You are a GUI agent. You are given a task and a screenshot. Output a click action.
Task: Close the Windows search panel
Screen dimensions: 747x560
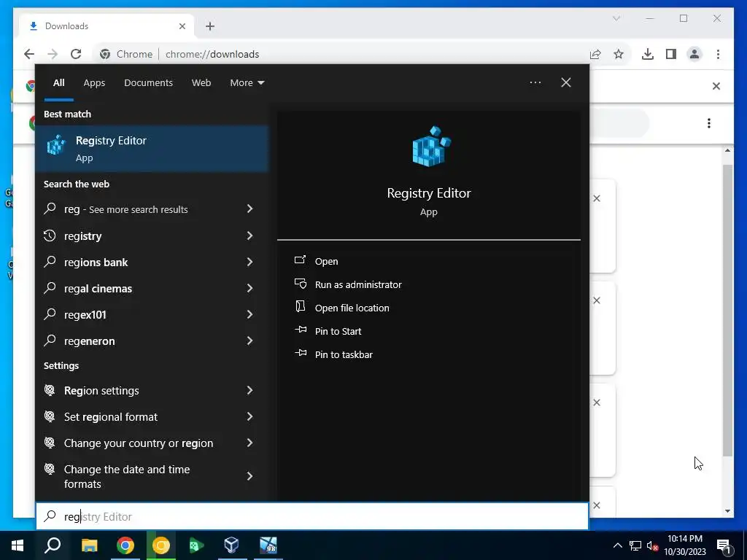pos(566,82)
